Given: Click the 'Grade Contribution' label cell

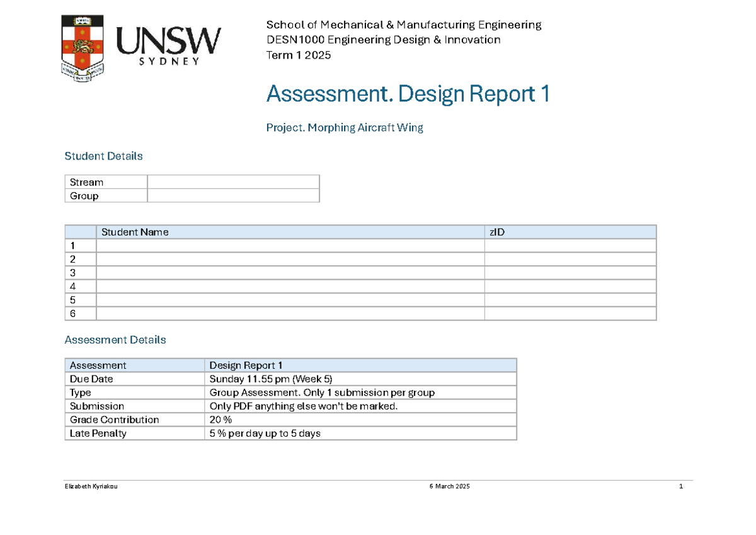Looking at the screenshot, I should (135, 420).
